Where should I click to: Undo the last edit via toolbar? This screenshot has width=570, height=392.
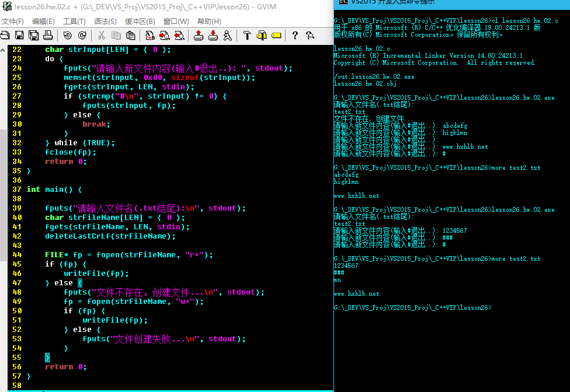pos(67,36)
